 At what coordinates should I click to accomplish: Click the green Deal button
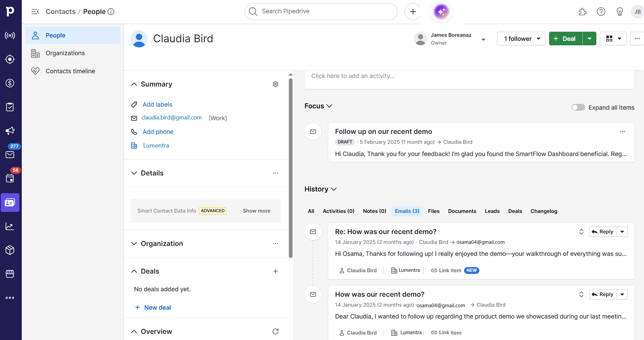[565, 38]
